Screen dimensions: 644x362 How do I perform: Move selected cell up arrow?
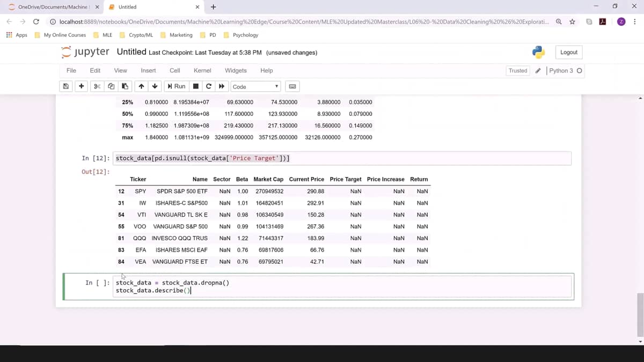(x=141, y=86)
